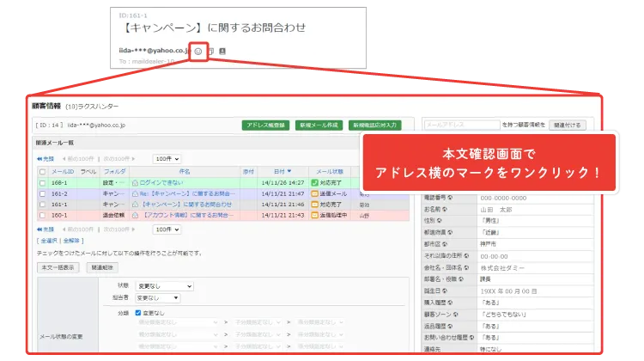Screen dimensions: 644x361
Task: Click the orange 送信メール status icon in row 161-2
Action: point(314,193)
